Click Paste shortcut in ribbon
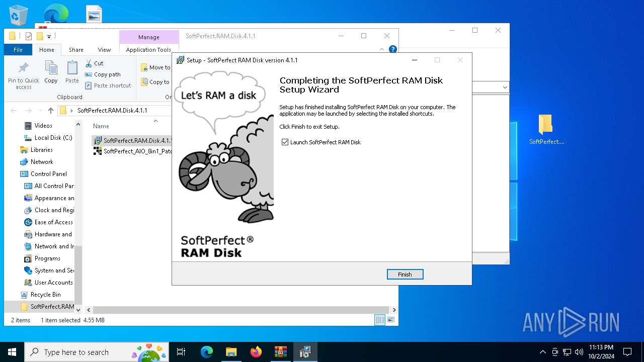The width and height of the screenshot is (644, 362). [x=108, y=85]
